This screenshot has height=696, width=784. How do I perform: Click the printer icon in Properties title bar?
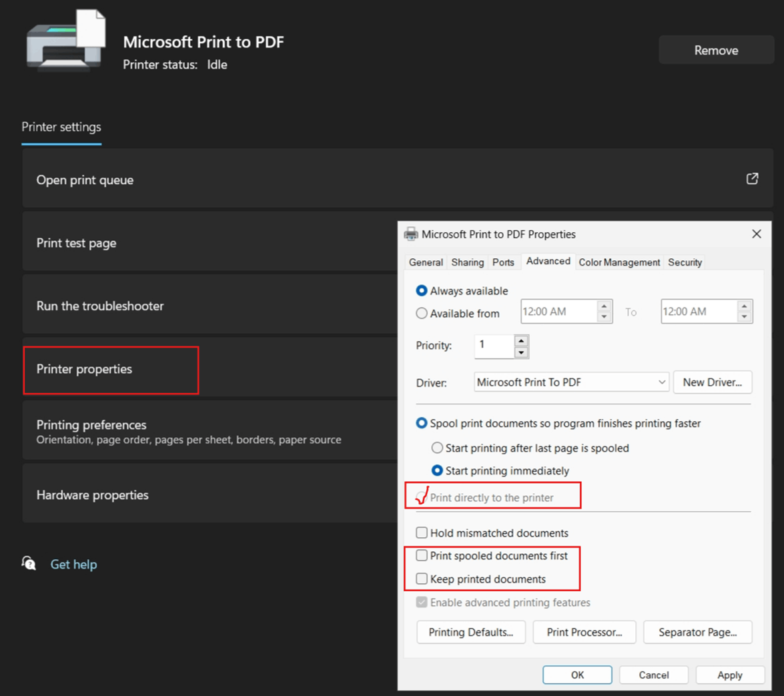click(x=411, y=234)
